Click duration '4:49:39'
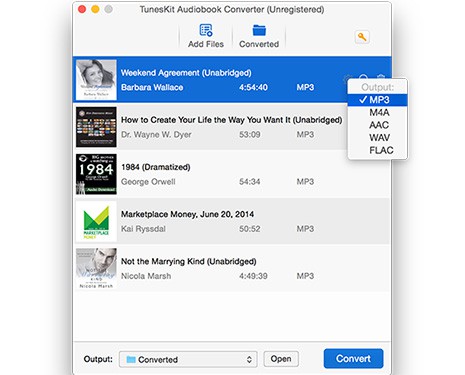This screenshot has width=465, height=375. (x=253, y=276)
